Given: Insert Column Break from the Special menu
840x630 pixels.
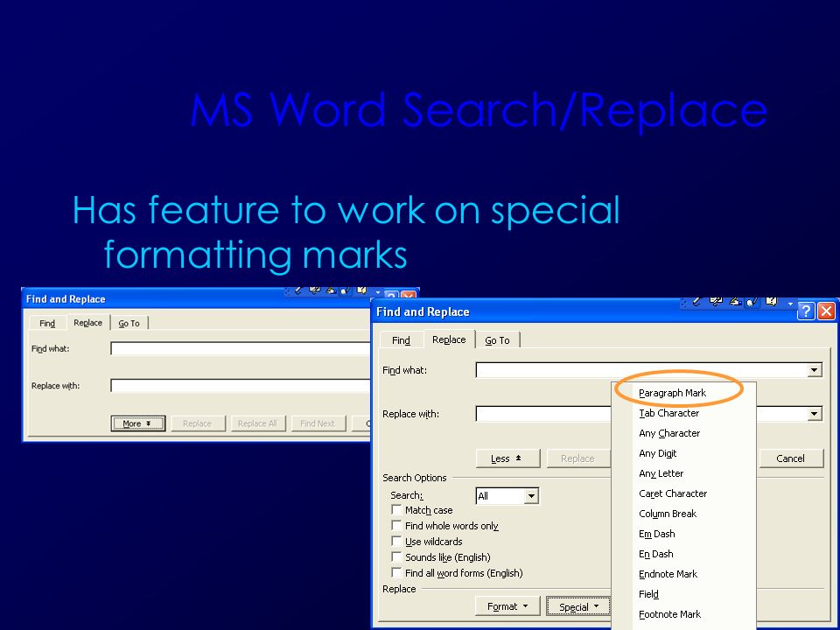Looking at the screenshot, I should [668, 514].
